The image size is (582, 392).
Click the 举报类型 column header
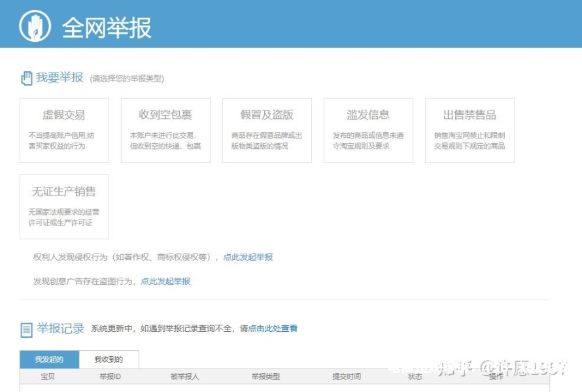(x=265, y=377)
